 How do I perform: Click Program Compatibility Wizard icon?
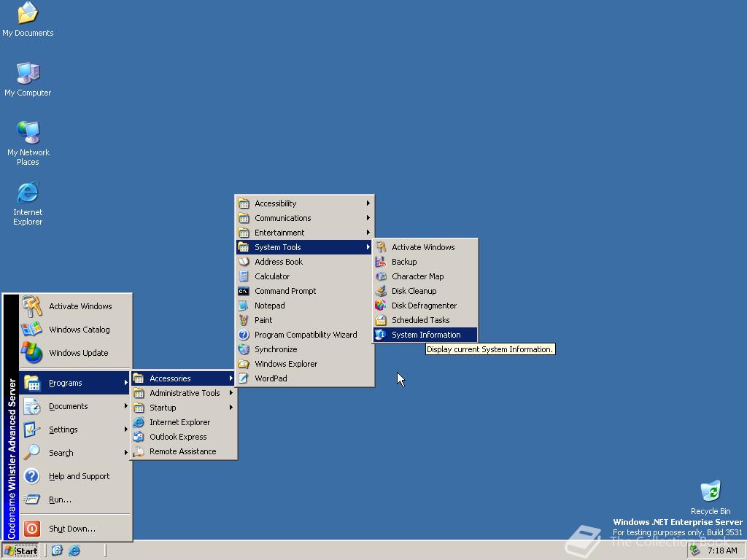point(244,335)
